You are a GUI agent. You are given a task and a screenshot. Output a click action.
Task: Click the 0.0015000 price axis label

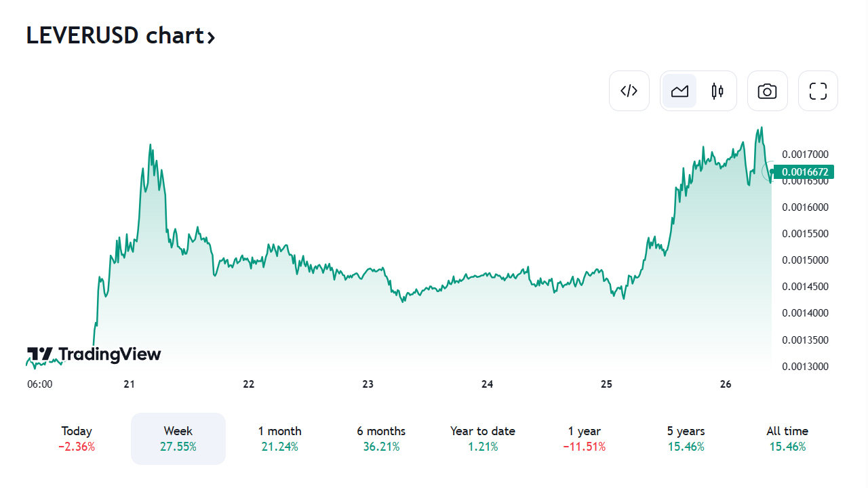coord(805,260)
